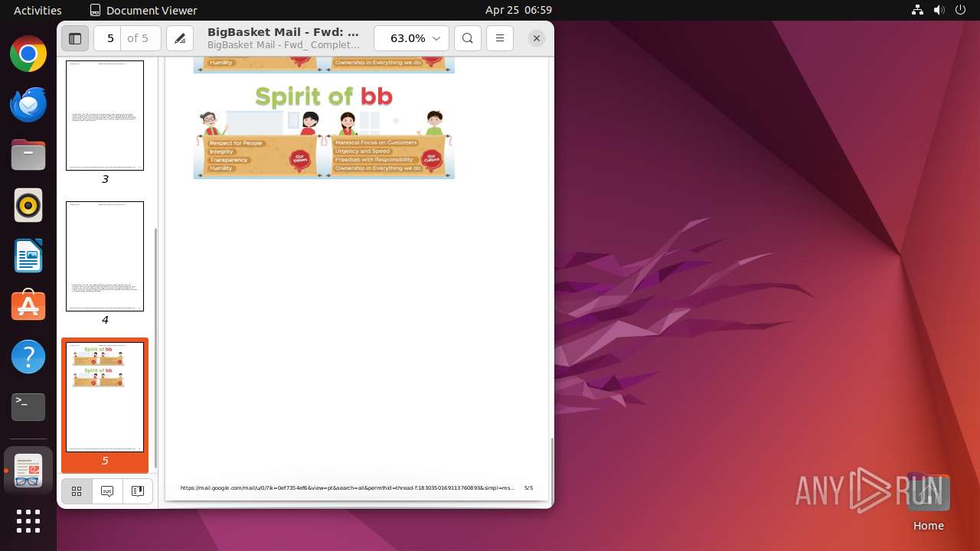Click the volume speaker icon
980x551 pixels.
click(x=939, y=10)
